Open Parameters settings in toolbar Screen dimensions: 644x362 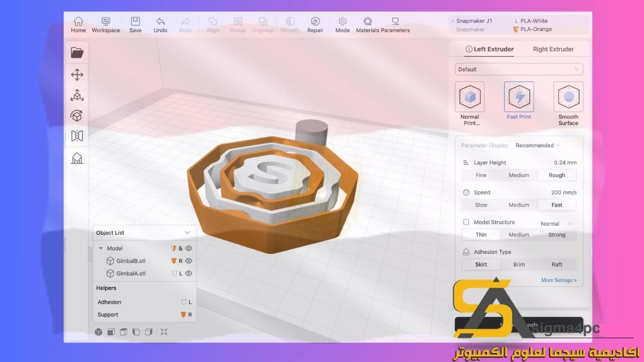pyautogui.click(x=395, y=25)
